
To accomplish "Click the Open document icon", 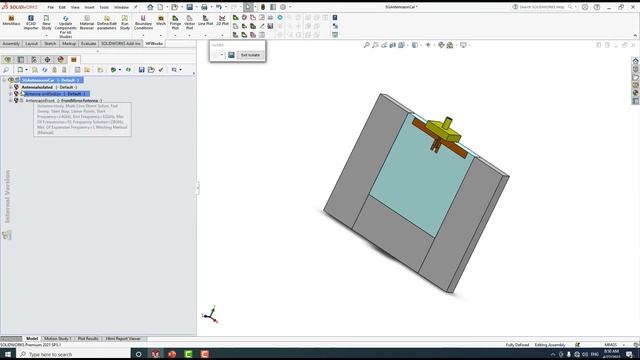I will pos(175,7).
